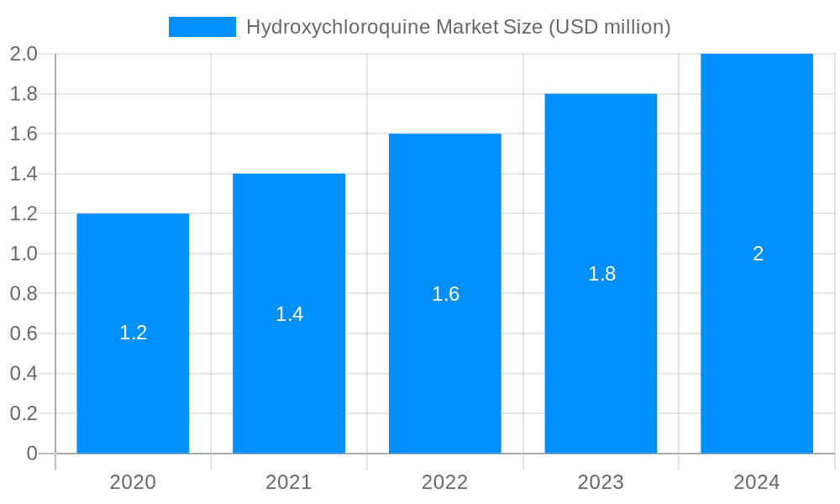Viewport: 840px width, 504px height.
Task: Click the 2.0 y-axis tick label
Action: point(24,52)
